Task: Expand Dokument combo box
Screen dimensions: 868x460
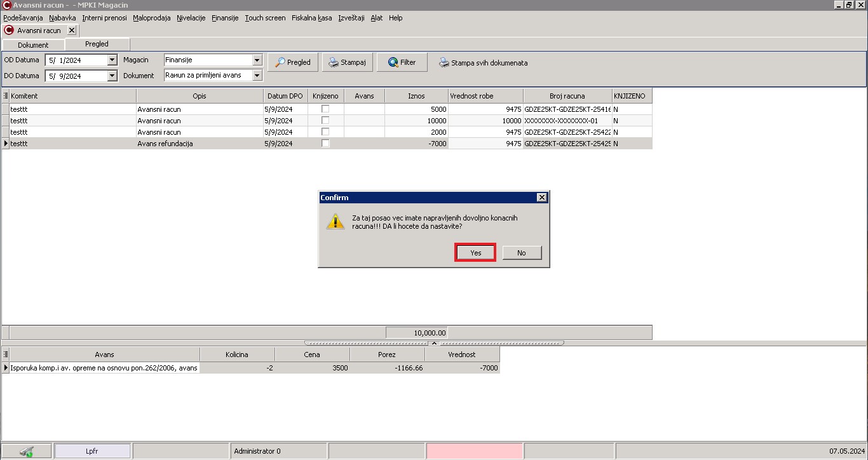Action: tap(257, 76)
